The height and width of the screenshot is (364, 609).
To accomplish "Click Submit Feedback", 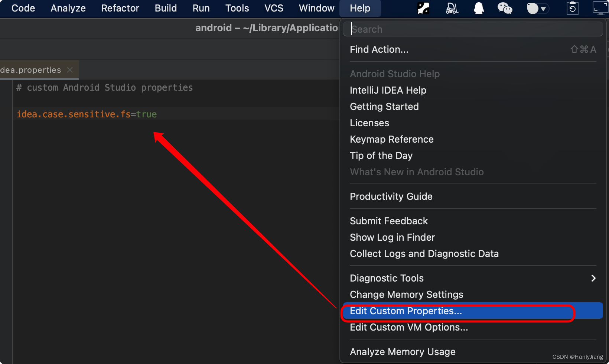I will point(389,221).
